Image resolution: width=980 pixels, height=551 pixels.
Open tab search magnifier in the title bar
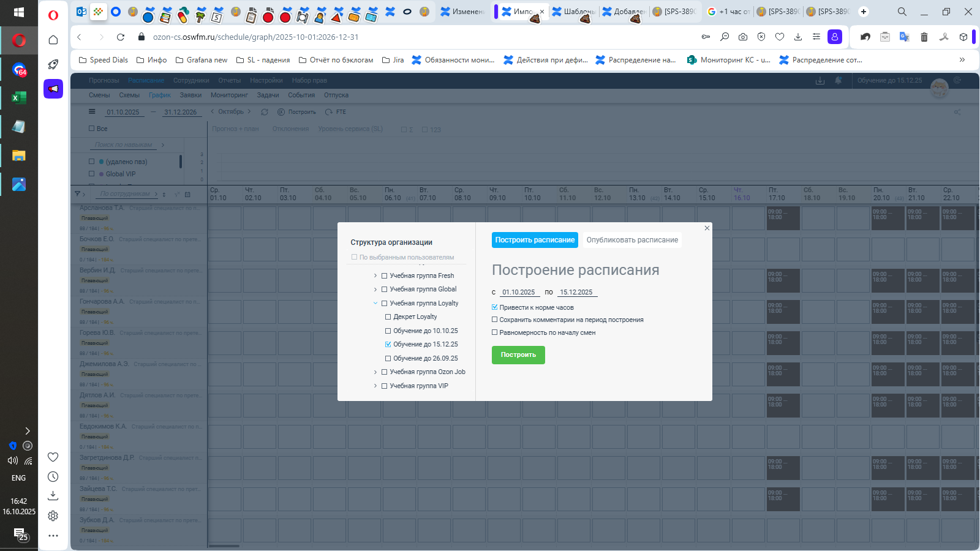pos(902,12)
